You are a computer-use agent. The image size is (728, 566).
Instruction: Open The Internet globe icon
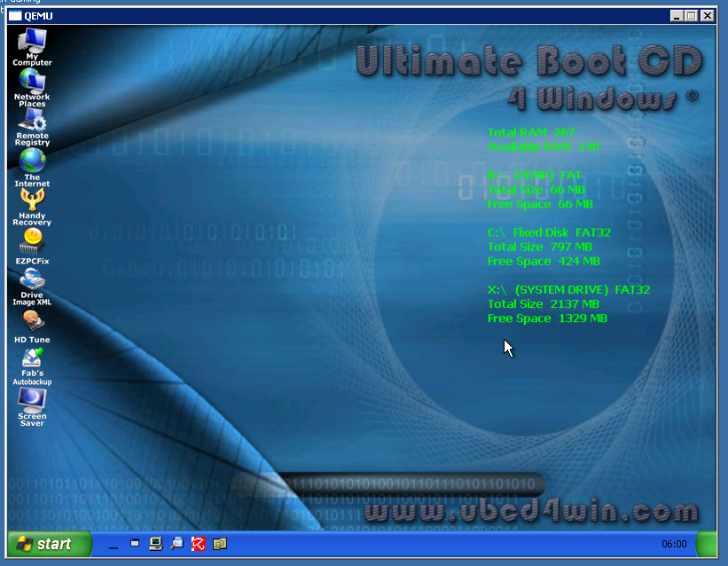(32, 168)
